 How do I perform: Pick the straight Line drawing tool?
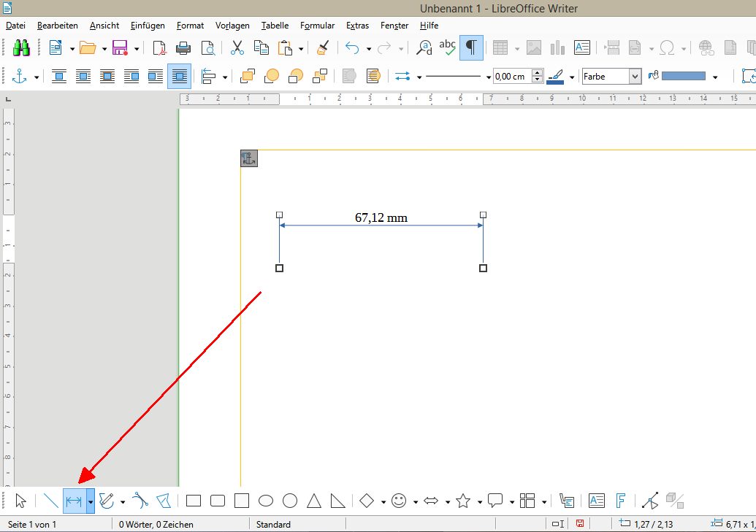[50, 501]
